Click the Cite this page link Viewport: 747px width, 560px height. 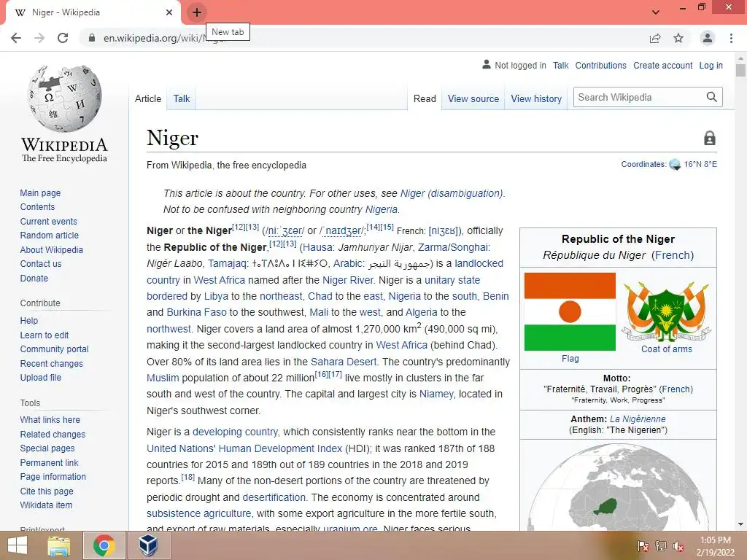pos(47,491)
